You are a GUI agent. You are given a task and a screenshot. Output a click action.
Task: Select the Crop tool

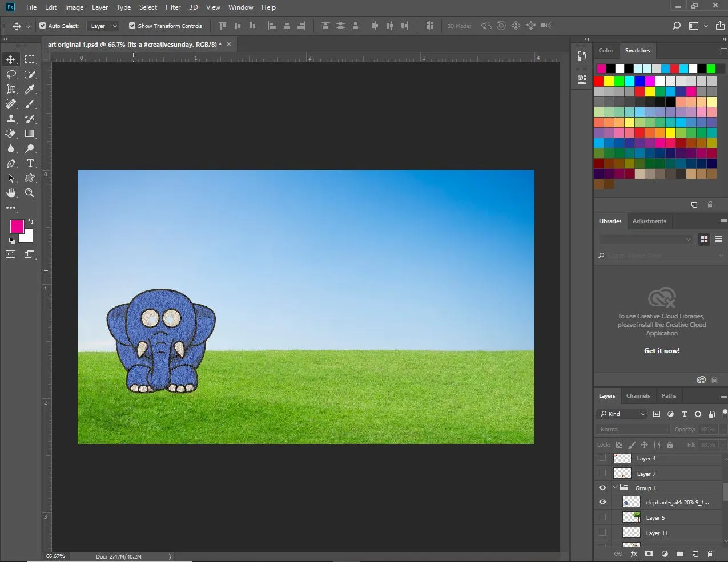tap(11, 89)
